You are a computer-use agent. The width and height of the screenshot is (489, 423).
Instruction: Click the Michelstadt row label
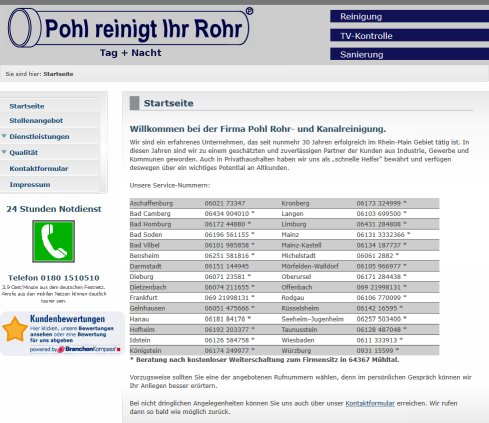coord(299,256)
